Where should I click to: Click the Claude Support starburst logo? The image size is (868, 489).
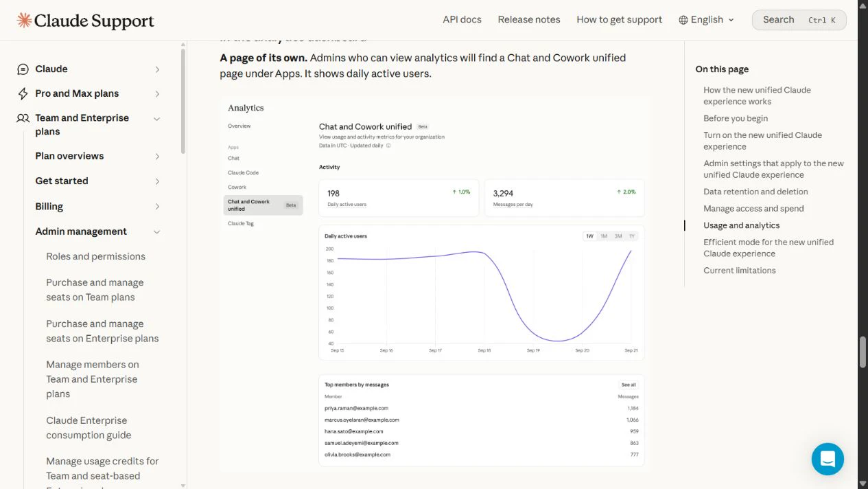[x=24, y=20]
